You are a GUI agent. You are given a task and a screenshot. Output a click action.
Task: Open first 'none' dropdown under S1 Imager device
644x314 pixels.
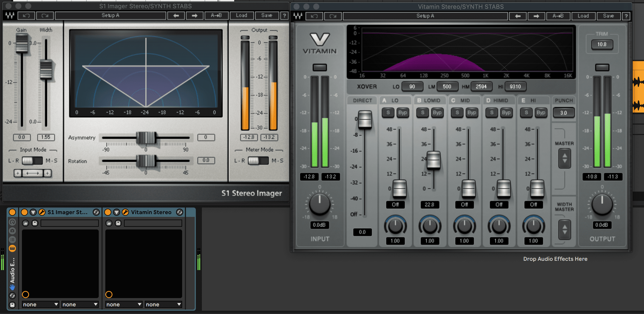41,304
